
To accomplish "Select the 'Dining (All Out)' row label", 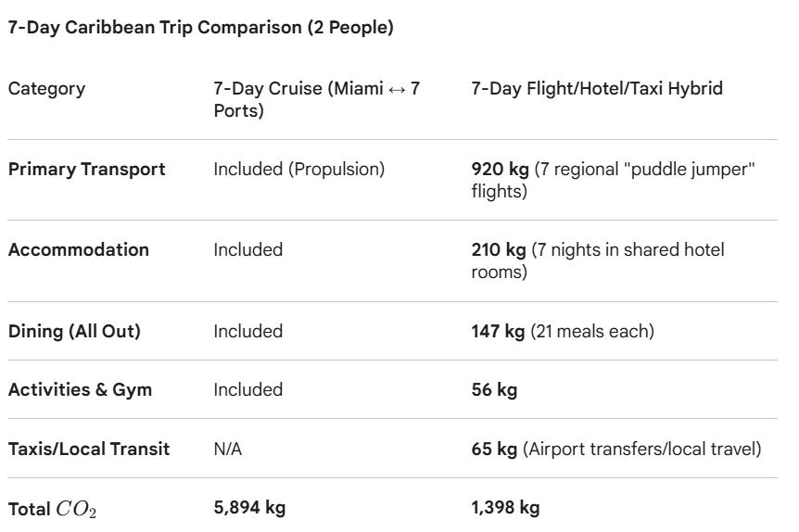I will [74, 331].
